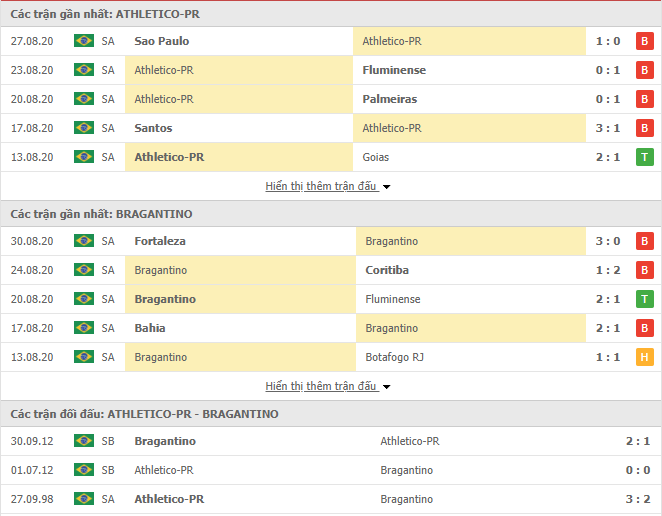Screen dimensions: 662x516
Task: Click dropdown arrow beside first Hiển thị thêm trận đấu
Action: tap(386, 187)
